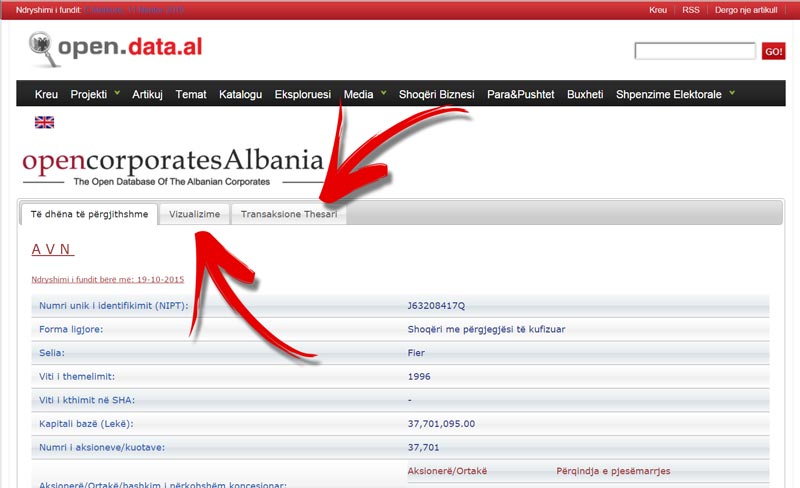Open the Temat menu item
Screen dimensions: 800x488
click(191, 94)
